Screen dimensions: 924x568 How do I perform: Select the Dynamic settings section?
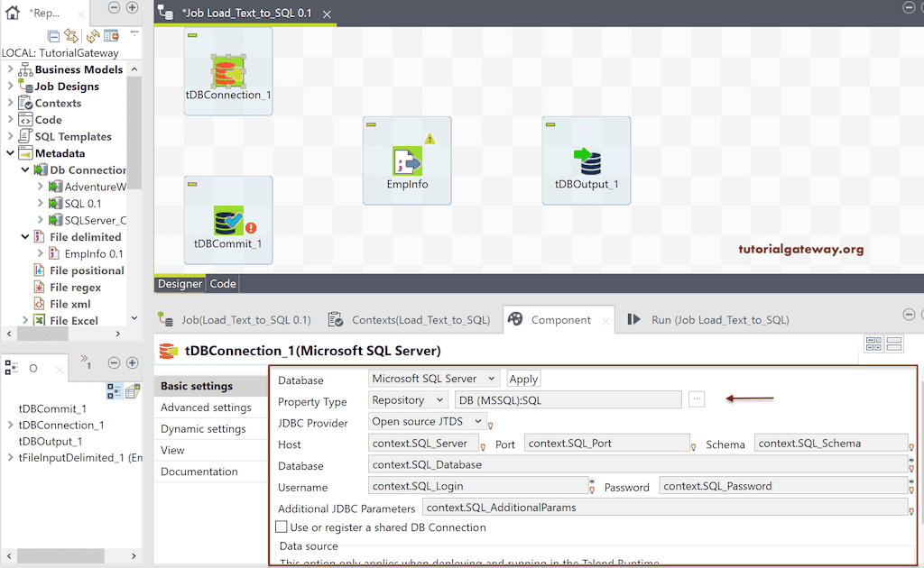coord(203,428)
